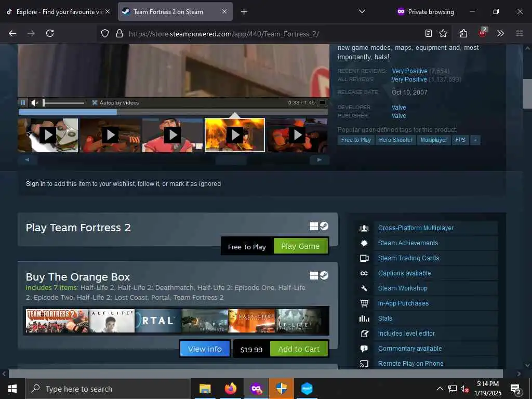Viewport: 532px width, 399px height.
Task: Open the uBlock Origin extension icon
Action: [483, 33]
